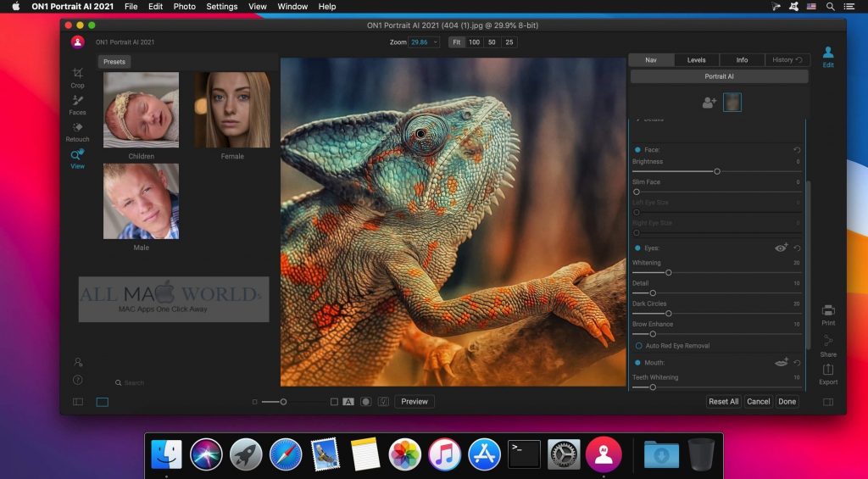Select the Children preset thumbnail
This screenshot has height=479, width=868.
click(142, 109)
